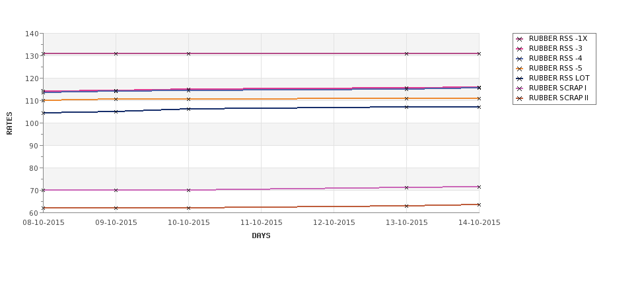Screen dimensions: 644x283
Task: Click the RSS -5 data point on 10-10-2015
Action: [188, 99]
